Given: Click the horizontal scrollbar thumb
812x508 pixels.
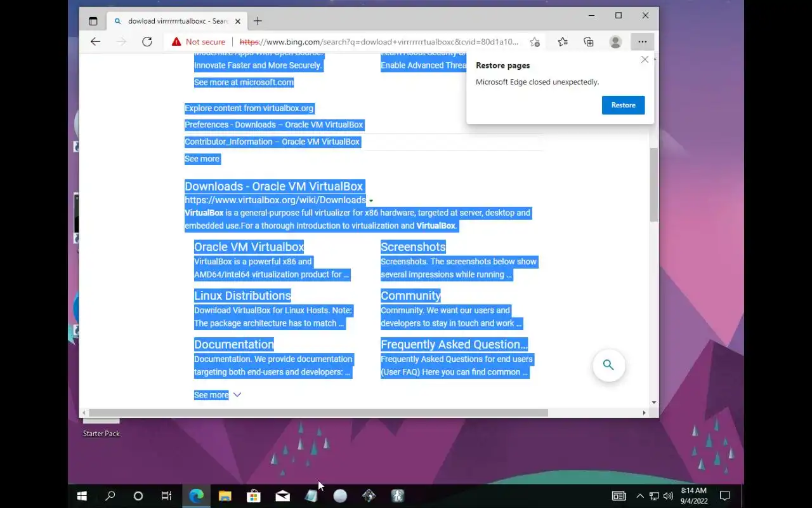Looking at the screenshot, I should point(317,413).
